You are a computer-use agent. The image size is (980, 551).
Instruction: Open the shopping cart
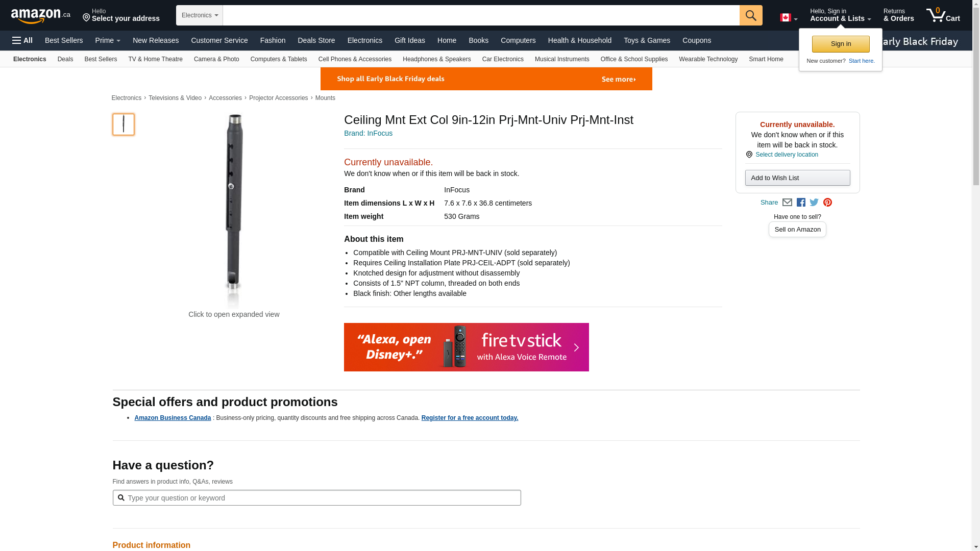pyautogui.click(x=943, y=15)
